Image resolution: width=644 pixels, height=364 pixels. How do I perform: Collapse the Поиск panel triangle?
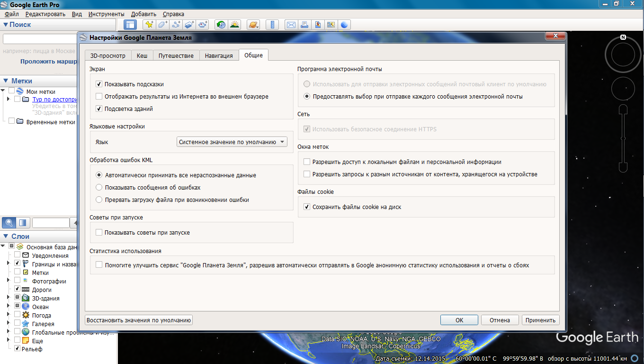click(x=6, y=25)
